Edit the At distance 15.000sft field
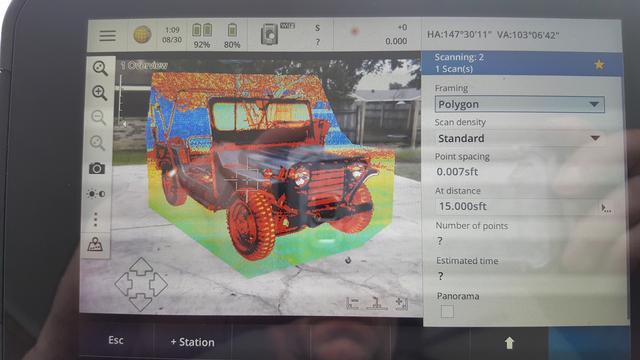The width and height of the screenshot is (640, 360). click(517, 207)
